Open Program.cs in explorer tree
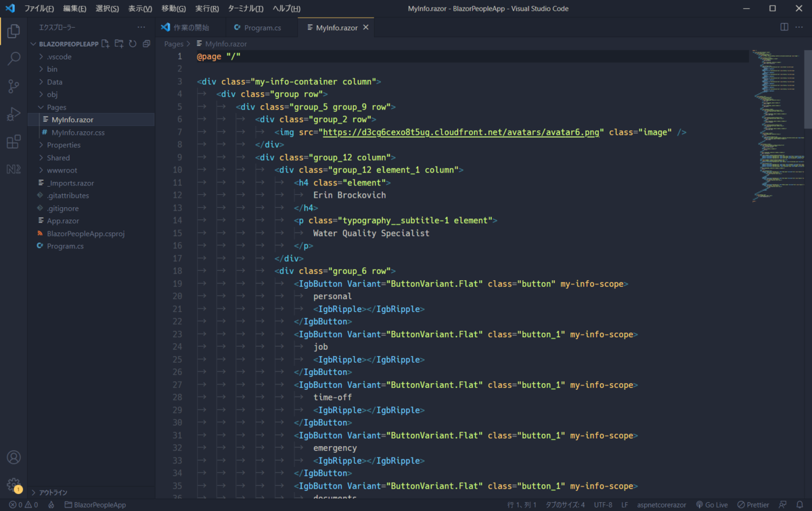 tap(65, 246)
